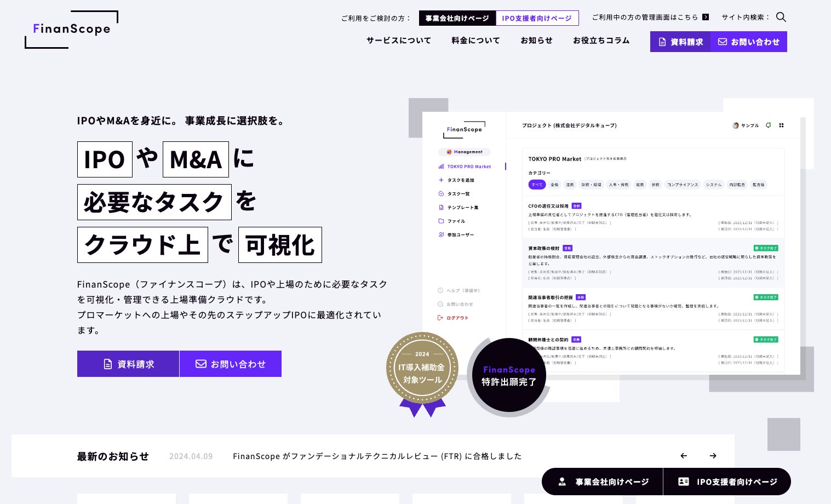Go to お知らせ page
This screenshot has height=504, width=831.
click(x=536, y=41)
